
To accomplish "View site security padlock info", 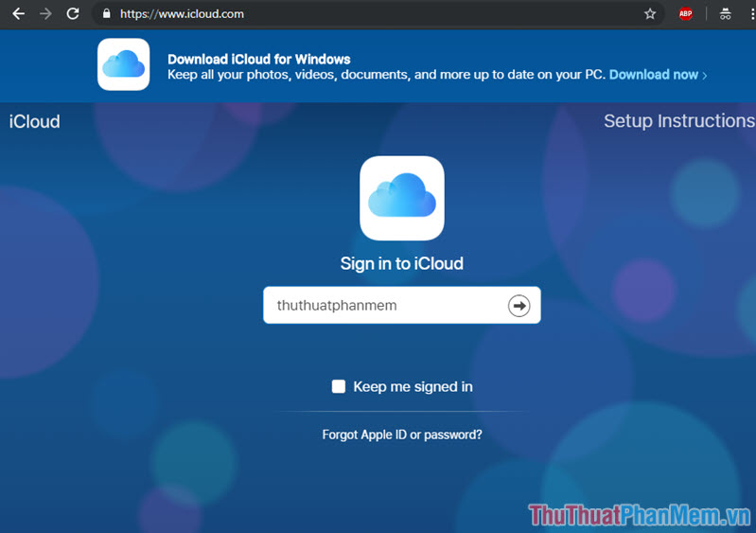I will [107, 13].
